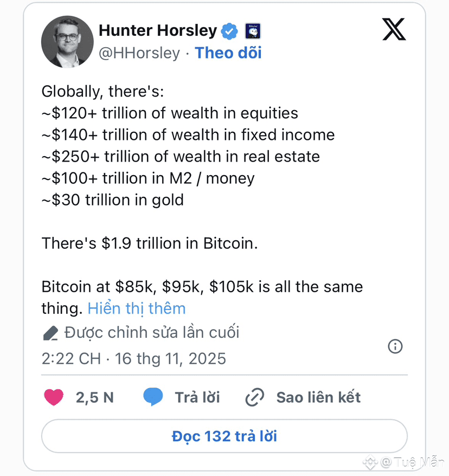This screenshot has height=476, width=449.
Task: Click the blue verified checkmark badge
Action: coord(230,31)
